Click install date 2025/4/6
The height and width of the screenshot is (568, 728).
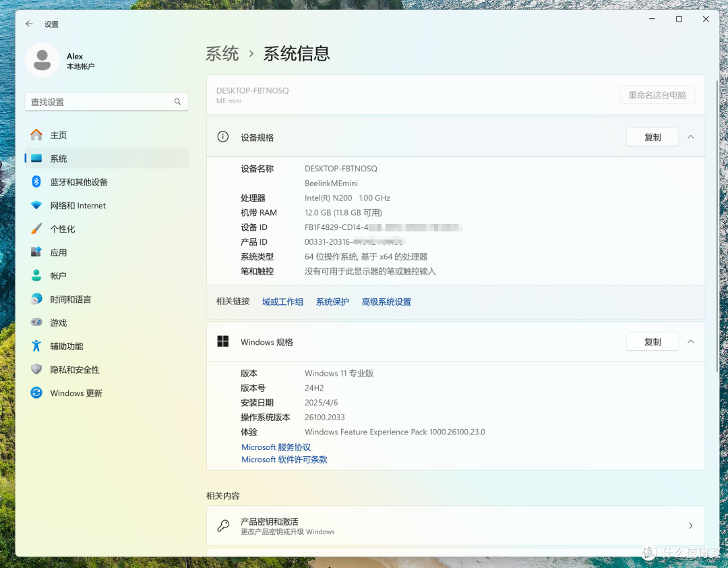pos(322,403)
